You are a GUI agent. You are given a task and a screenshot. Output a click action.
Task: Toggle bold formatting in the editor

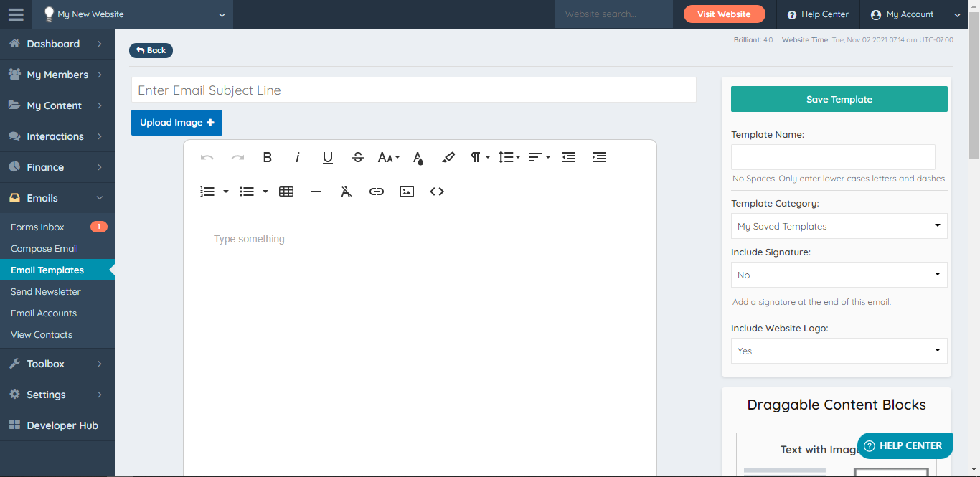267,157
